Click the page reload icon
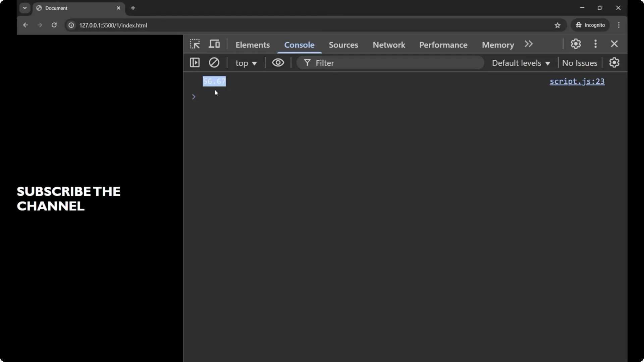 coord(54,25)
